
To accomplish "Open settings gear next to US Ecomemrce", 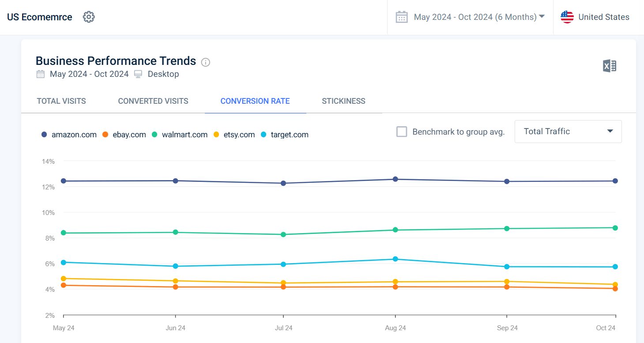I will (x=89, y=17).
